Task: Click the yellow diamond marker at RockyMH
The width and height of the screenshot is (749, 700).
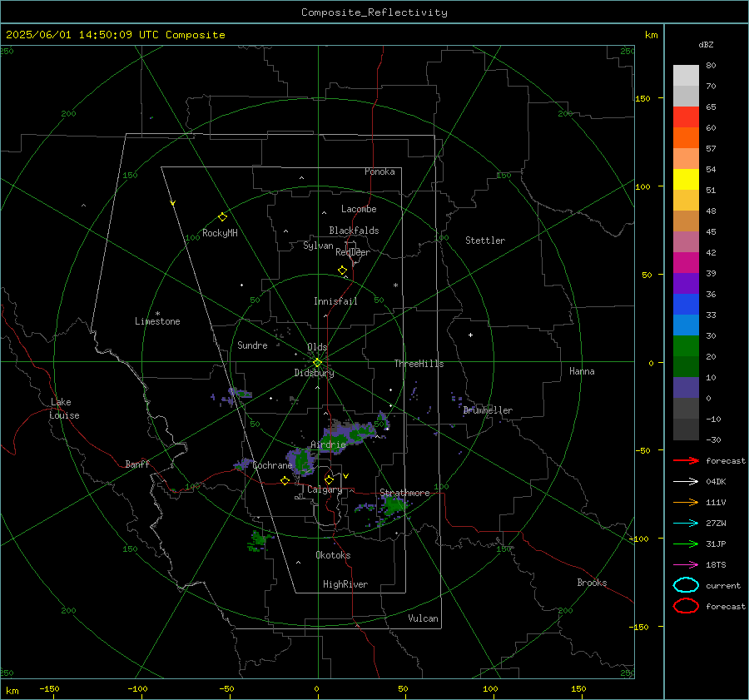Action: pos(222,217)
